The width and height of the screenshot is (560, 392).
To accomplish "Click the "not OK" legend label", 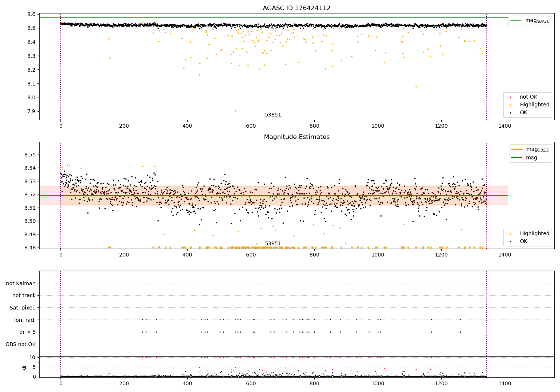I will [528, 97].
